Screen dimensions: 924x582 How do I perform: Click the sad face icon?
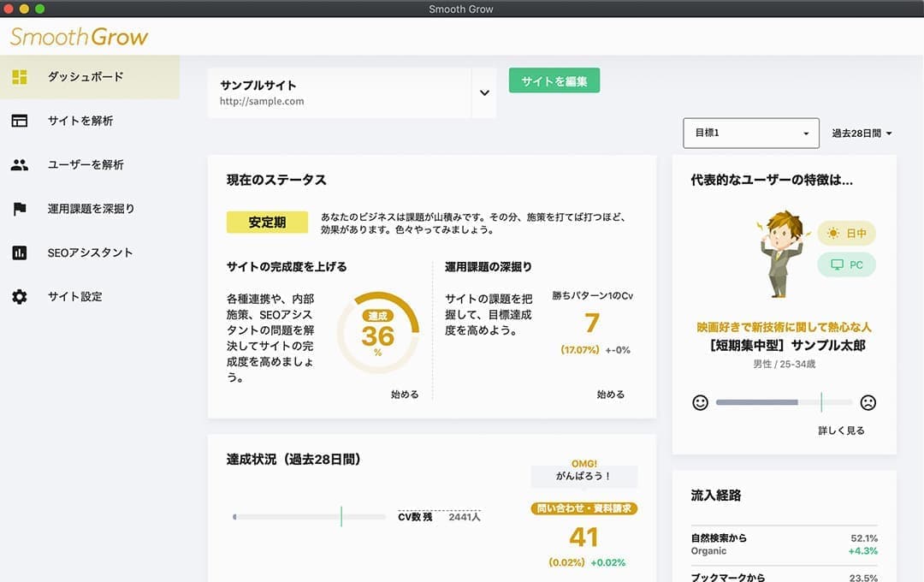(x=868, y=402)
